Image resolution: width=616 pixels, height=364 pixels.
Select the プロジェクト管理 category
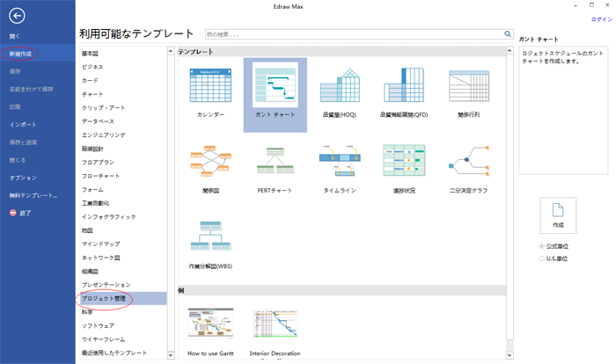(x=123, y=298)
